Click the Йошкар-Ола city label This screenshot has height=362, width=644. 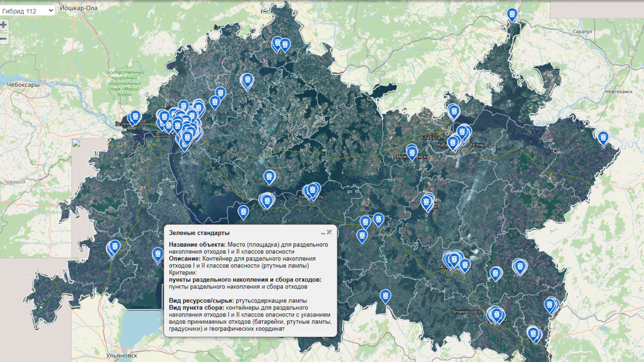point(78,8)
